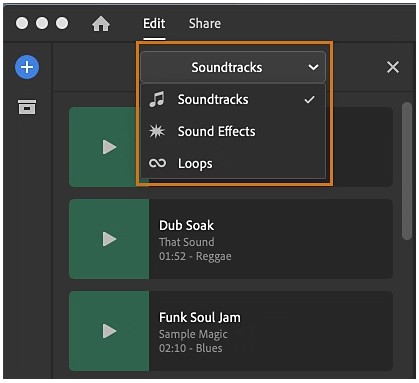Click the Home icon
This screenshot has width=419, height=383.
click(101, 24)
